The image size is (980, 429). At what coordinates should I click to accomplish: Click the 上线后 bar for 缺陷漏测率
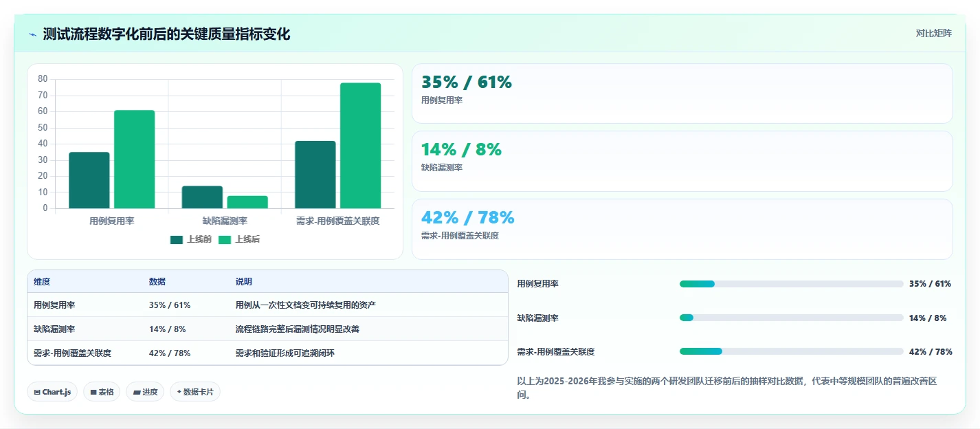pyautogui.click(x=247, y=202)
